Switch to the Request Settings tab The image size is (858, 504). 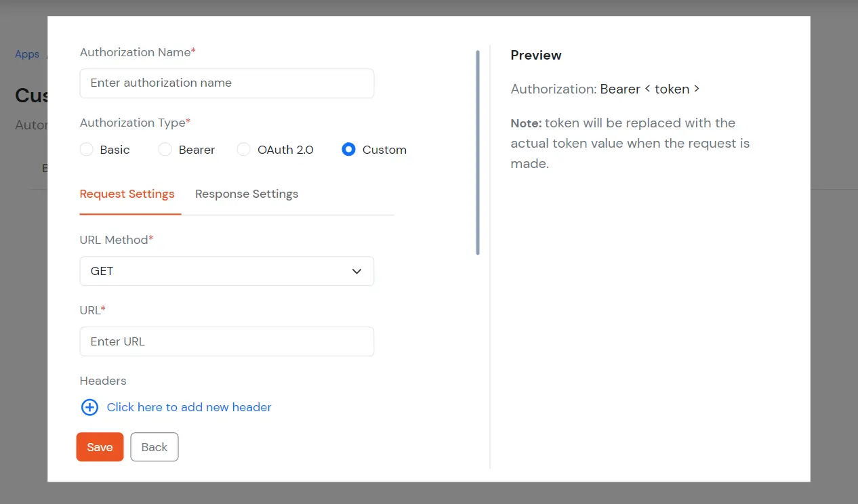[127, 194]
